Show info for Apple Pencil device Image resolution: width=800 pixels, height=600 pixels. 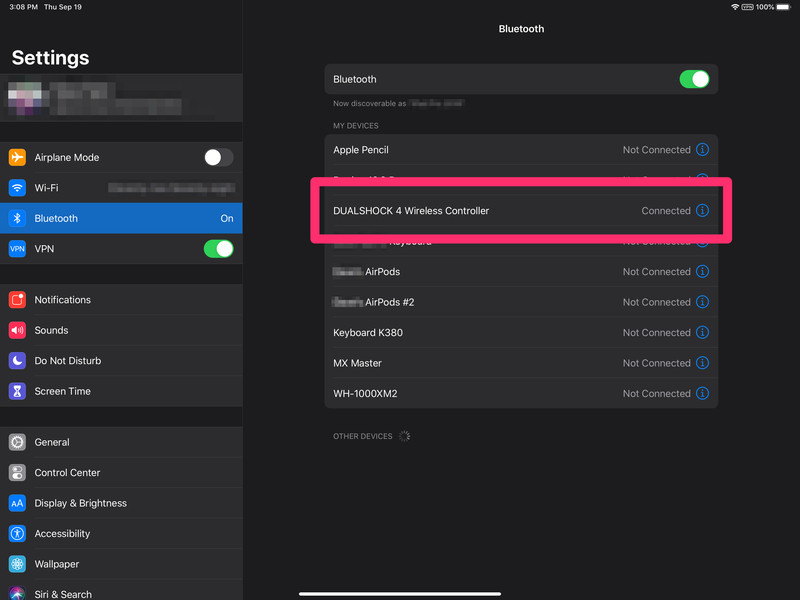[702, 150]
